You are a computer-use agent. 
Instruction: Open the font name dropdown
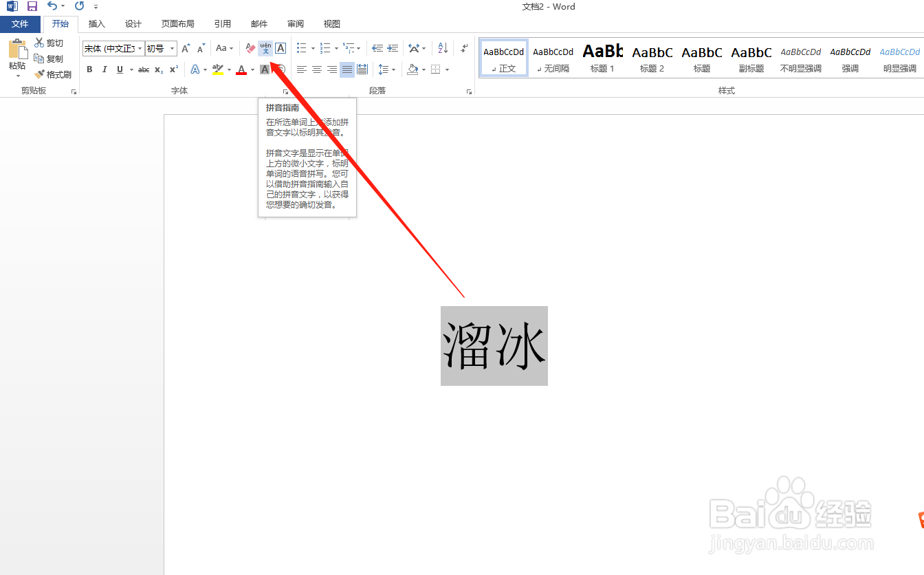(x=140, y=48)
